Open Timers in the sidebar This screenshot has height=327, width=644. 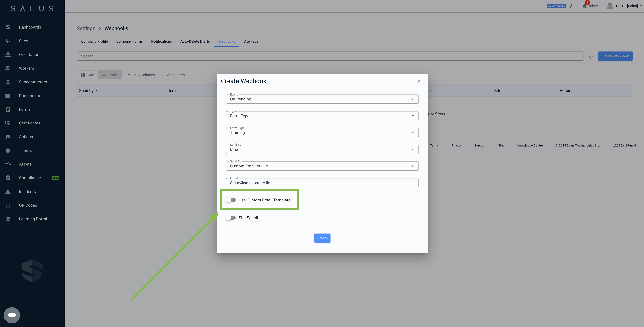[x=25, y=150]
